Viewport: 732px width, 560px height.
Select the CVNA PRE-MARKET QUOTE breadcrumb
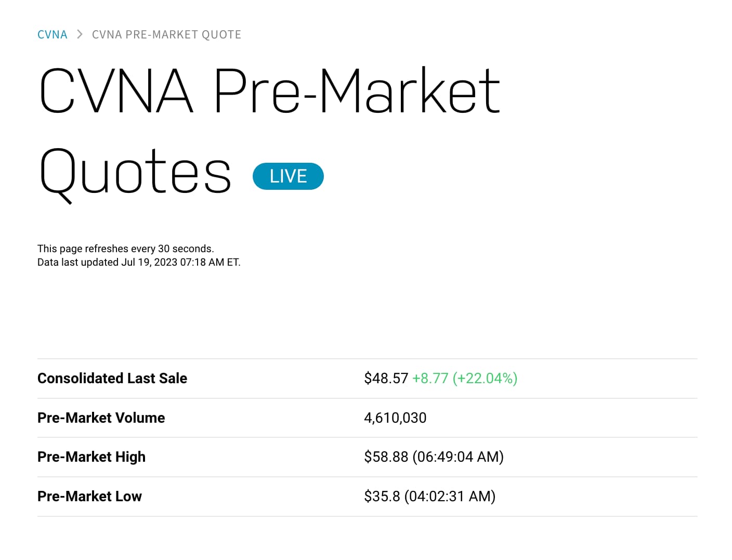166,34
